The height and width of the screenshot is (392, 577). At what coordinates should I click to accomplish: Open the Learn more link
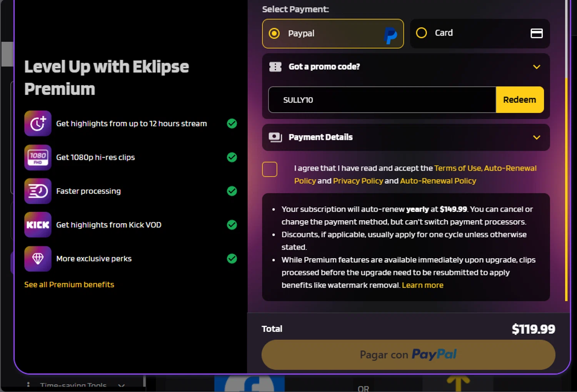(x=422, y=285)
